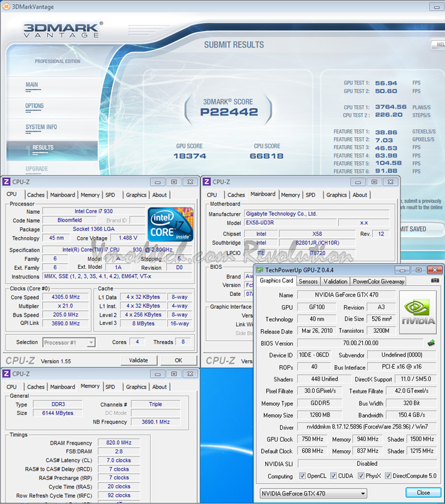Click the GPU-Z Name field NVIDIA GeForce GTX 470
This screenshot has width=445, height=504.
click(346, 295)
